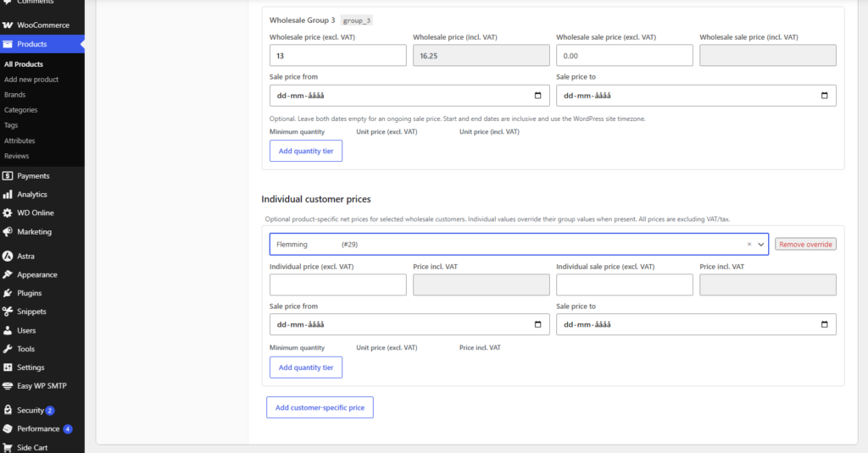868x453 pixels.
Task: Click the Individual customer prices heading
Action: click(316, 199)
